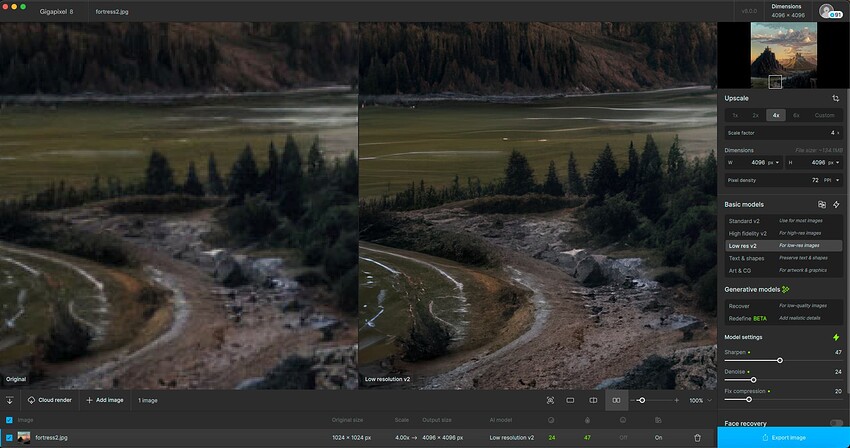This screenshot has width=850, height=448.
Task: Toggle the select-all Image checkbox
Action: point(9,420)
